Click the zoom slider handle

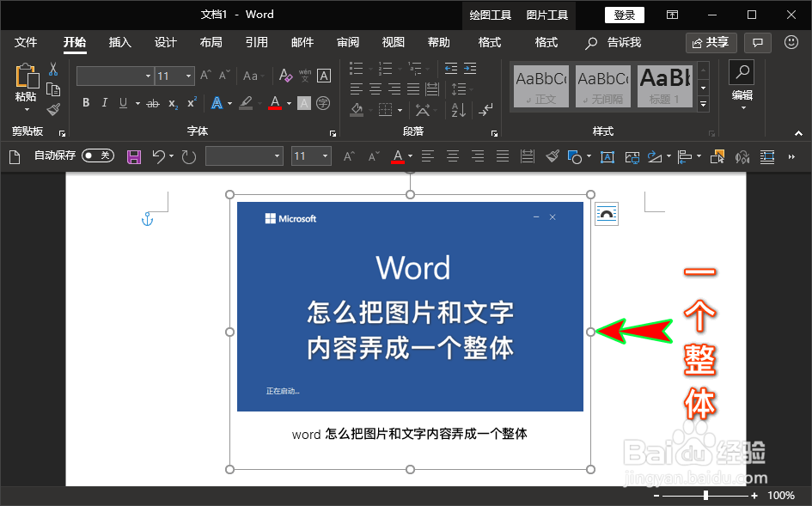coord(705,495)
